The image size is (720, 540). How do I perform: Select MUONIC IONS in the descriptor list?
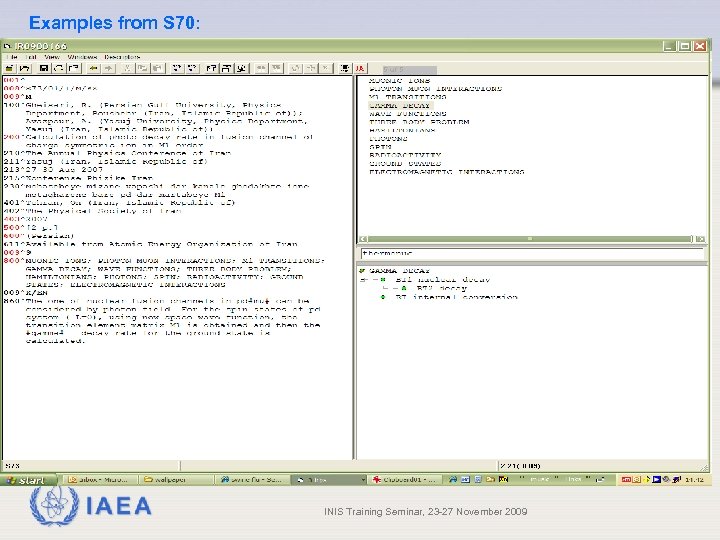399,81
